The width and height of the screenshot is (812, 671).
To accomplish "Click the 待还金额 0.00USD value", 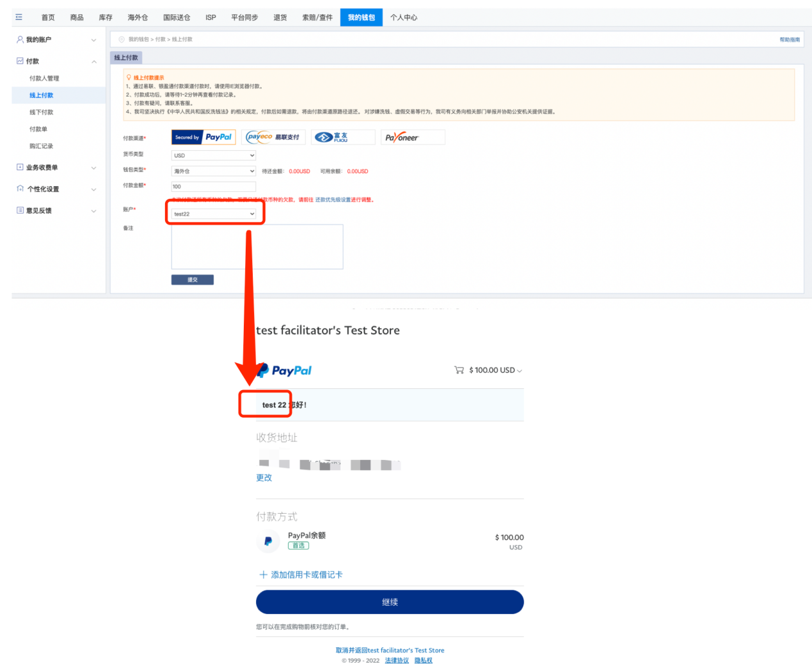I will (299, 171).
